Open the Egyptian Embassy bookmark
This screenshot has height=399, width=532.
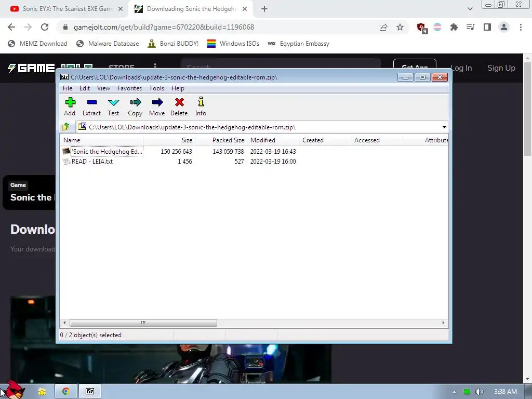point(298,44)
